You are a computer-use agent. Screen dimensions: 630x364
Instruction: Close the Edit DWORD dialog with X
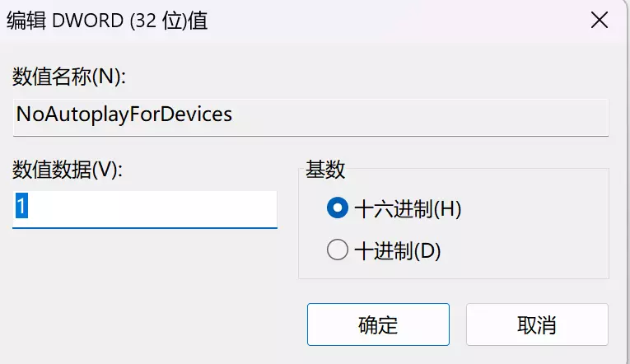600,21
